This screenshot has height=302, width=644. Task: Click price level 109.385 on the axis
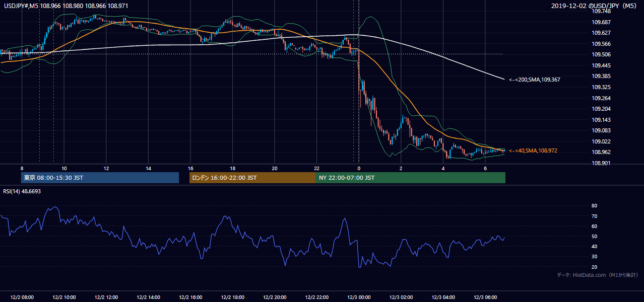point(601,77)
